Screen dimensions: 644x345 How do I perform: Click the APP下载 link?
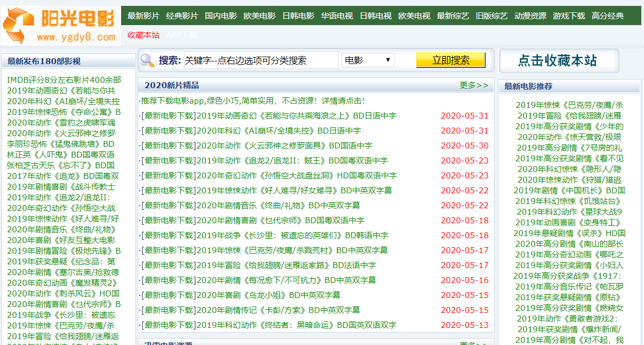point(182,35)
